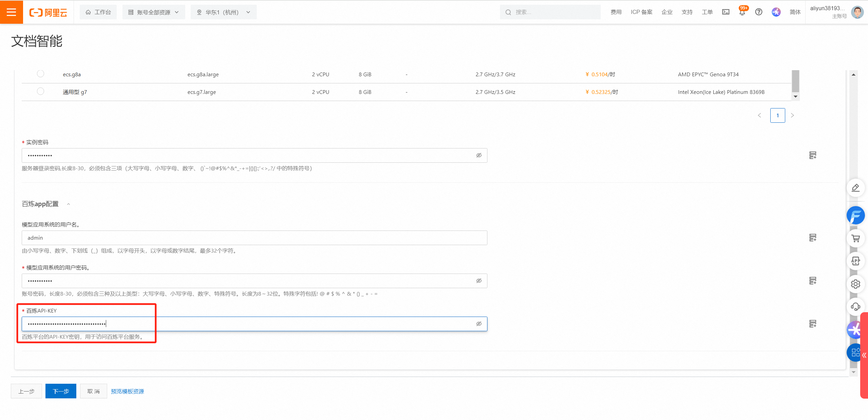Switch language via 简体
Image resolution: width=868 pixels, height=420 pixels.
pos(795,12)
